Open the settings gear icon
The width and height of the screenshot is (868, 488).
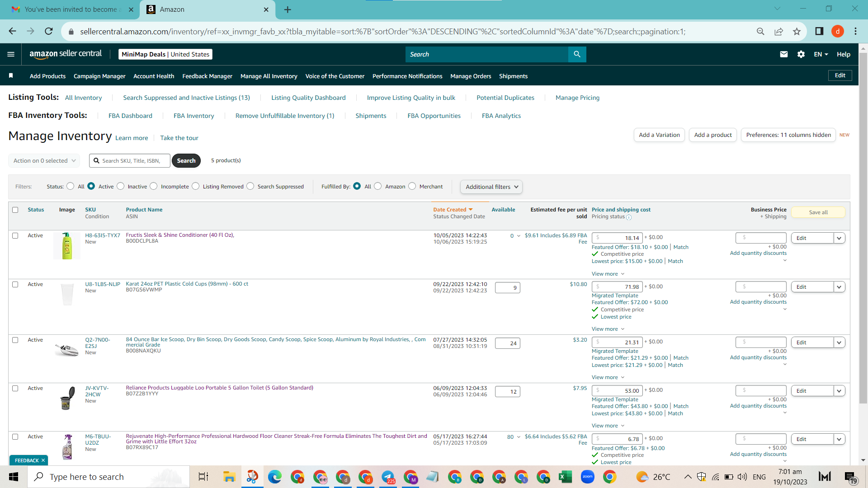click(x=801, y=54)
